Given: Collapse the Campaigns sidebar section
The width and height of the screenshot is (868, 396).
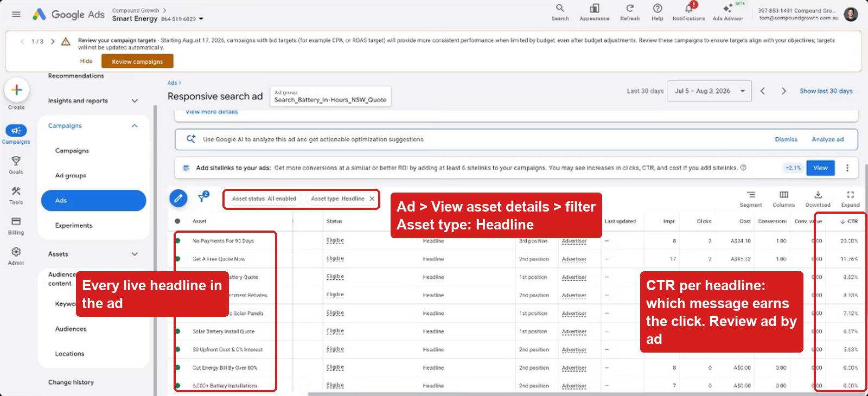Looking at the screenshot, I should tap(135, 126).
